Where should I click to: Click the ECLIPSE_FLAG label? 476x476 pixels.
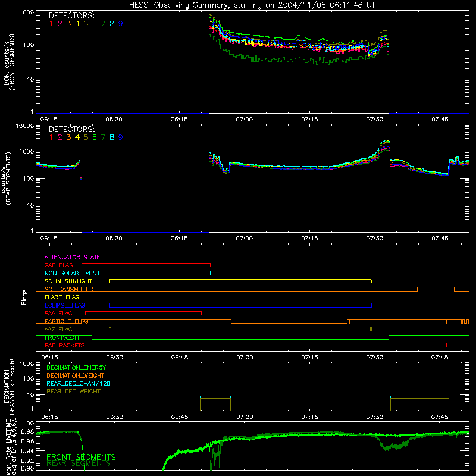coord(65,305)
